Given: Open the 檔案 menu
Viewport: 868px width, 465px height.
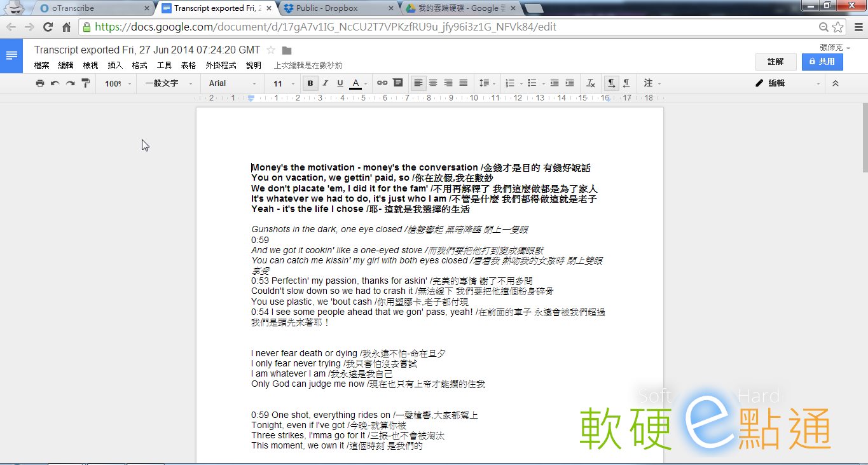Looking at the screenshot, I should pyautogui.click(x=42, y=66).
